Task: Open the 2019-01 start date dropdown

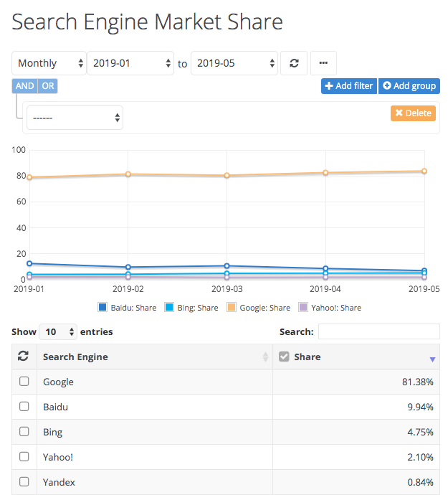Action: [x=130, y=63]
